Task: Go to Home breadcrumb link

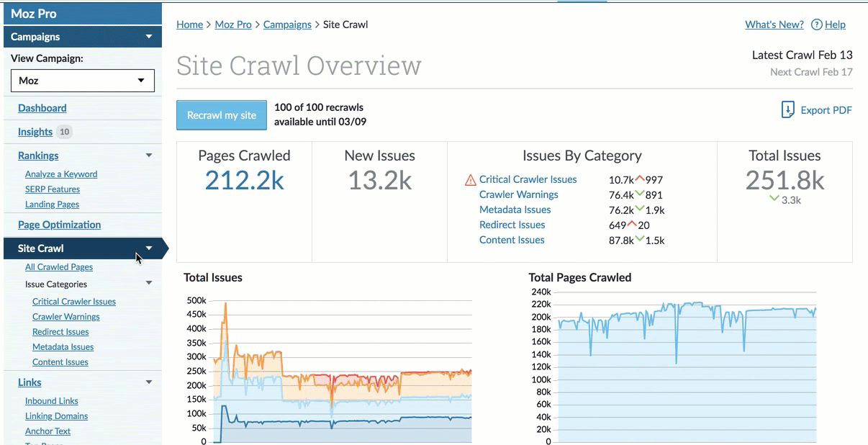Action: pyautogui.click(x=189, y=24)
